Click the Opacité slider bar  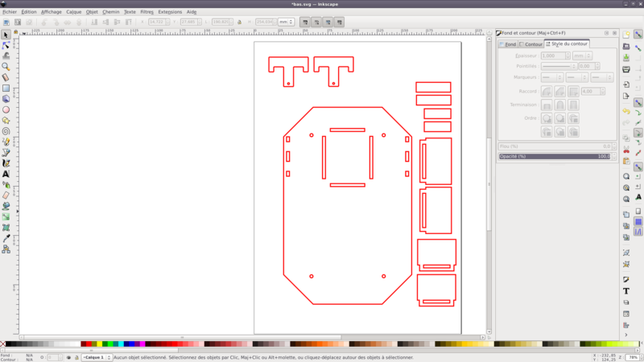pos(554,156)
